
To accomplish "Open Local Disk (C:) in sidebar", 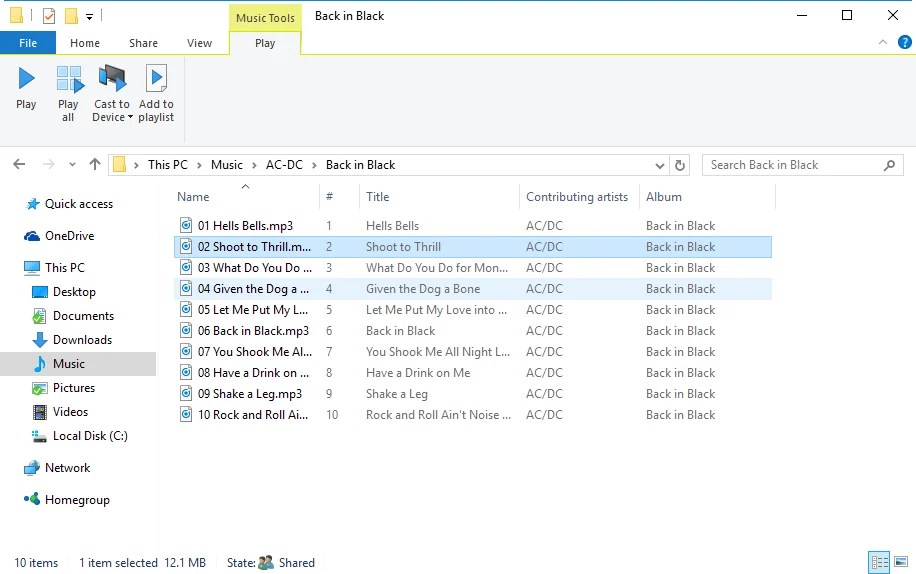I will (x=90, y=436).
